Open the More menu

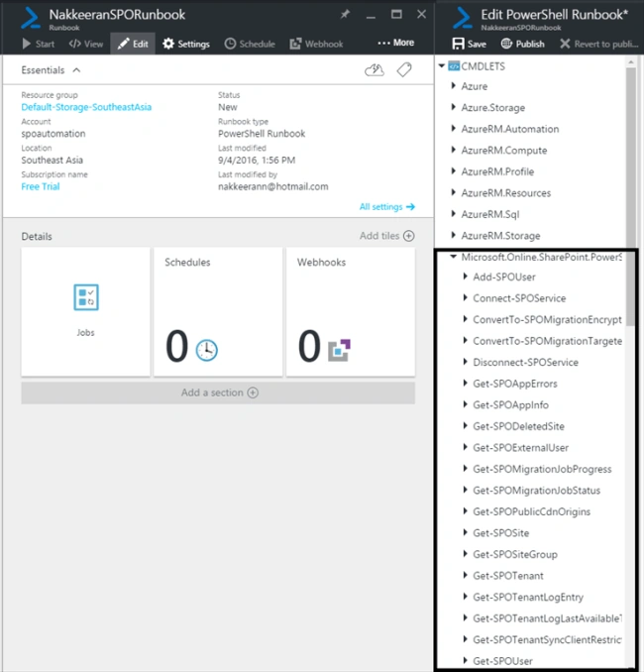click(395, 43)
